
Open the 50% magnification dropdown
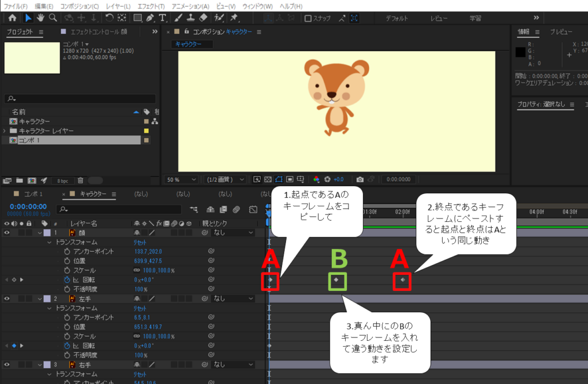click(x=181, y=179)
